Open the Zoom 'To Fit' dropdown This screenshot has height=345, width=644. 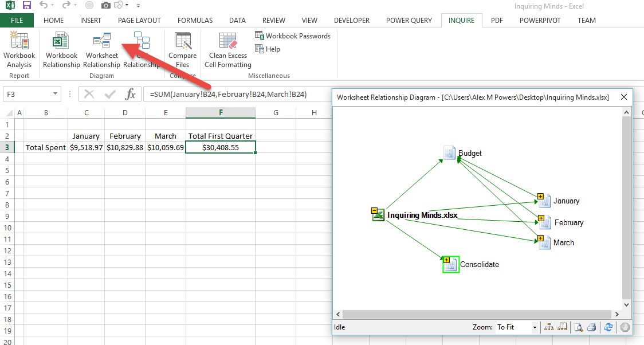tap(535, 327)
